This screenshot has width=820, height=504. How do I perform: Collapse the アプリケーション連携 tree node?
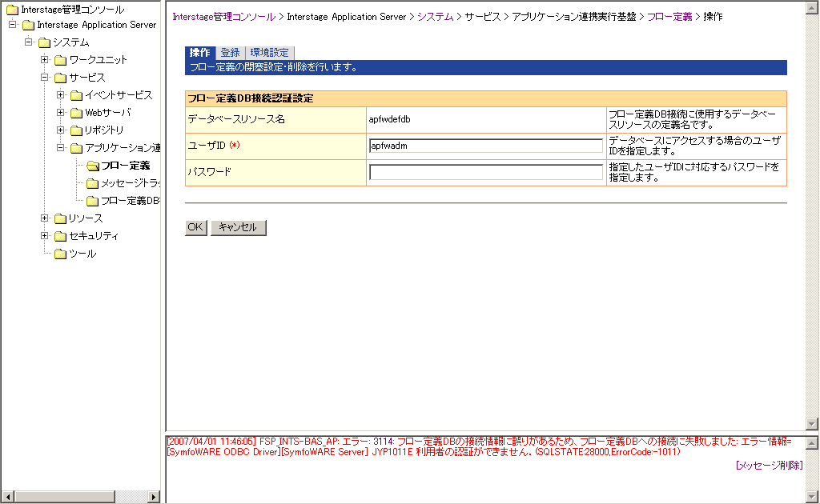(61, 148)
